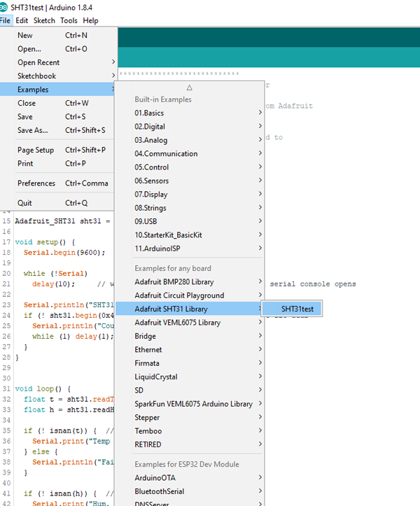Screen dimensions: 420x506
Task: Click Serial.begin(9600) code line
Action: coord(64,253)
